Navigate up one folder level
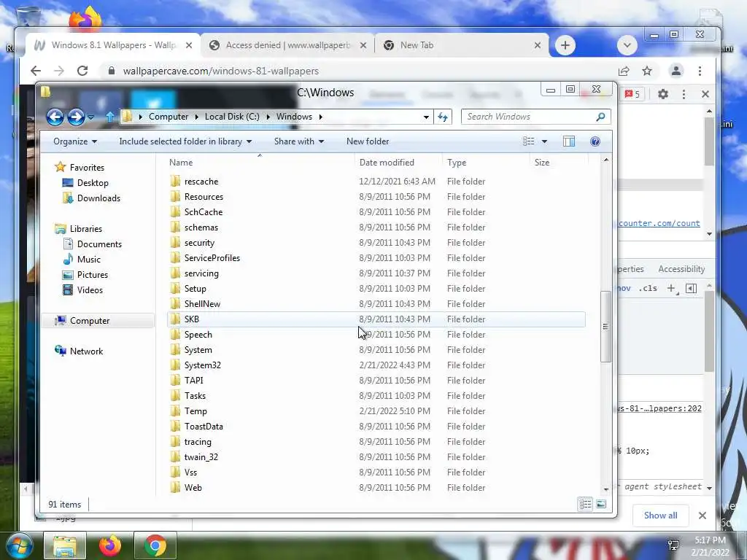 [x=109, y=117]
